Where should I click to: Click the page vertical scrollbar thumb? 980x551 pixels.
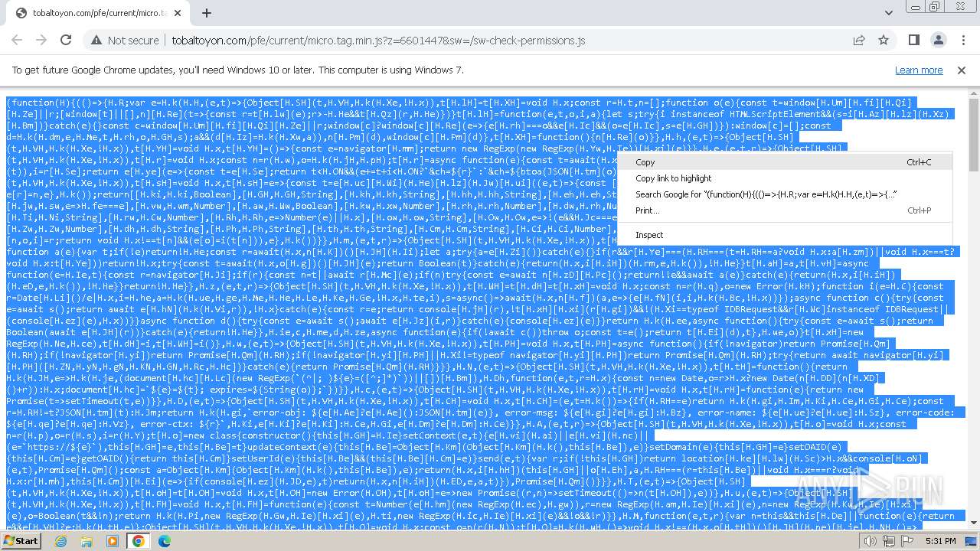pyautogui.click(x=973, y=134)
